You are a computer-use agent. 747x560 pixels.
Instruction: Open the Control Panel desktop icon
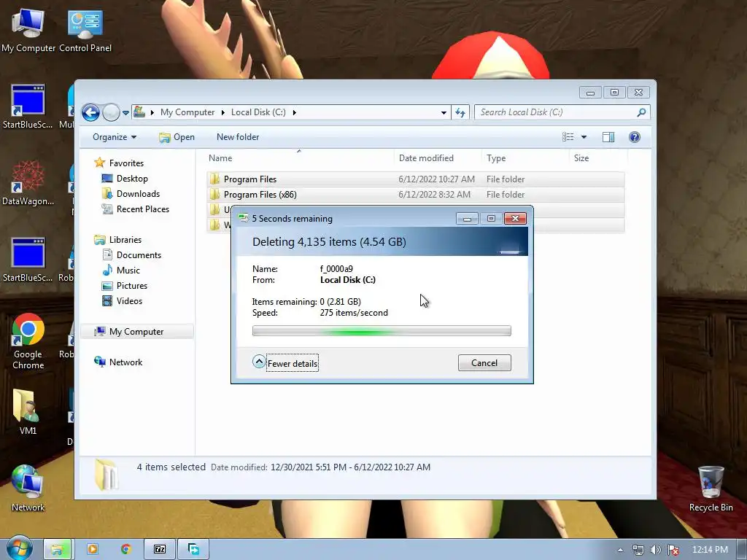(85, 31)
